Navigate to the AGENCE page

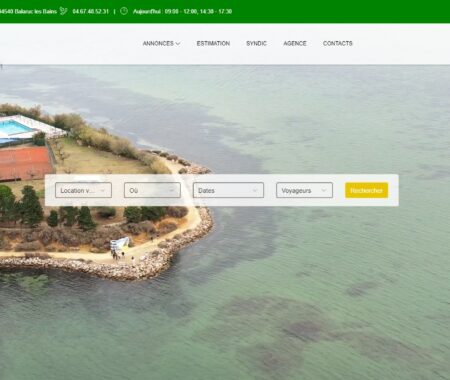coord(295,43)
